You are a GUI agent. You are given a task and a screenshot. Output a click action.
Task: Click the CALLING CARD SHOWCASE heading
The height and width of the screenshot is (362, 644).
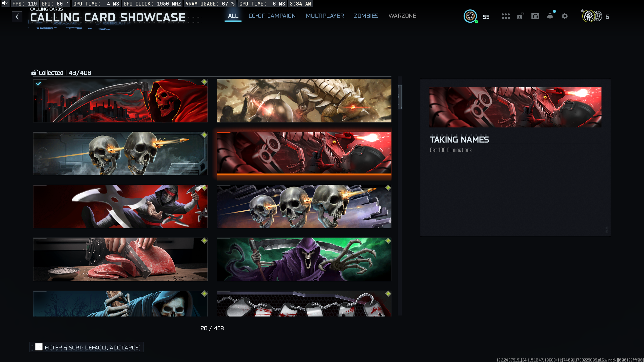coord(108,18)
